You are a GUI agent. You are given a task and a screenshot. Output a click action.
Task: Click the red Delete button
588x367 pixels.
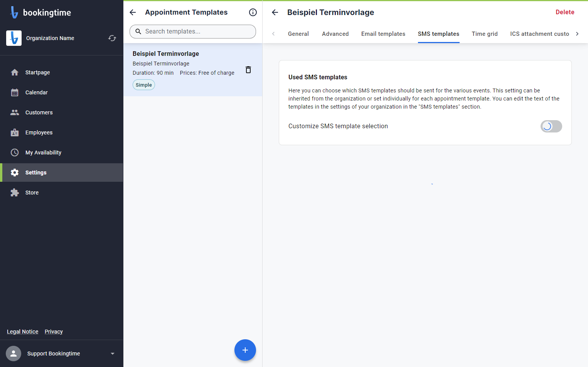(x=565, y=12)
